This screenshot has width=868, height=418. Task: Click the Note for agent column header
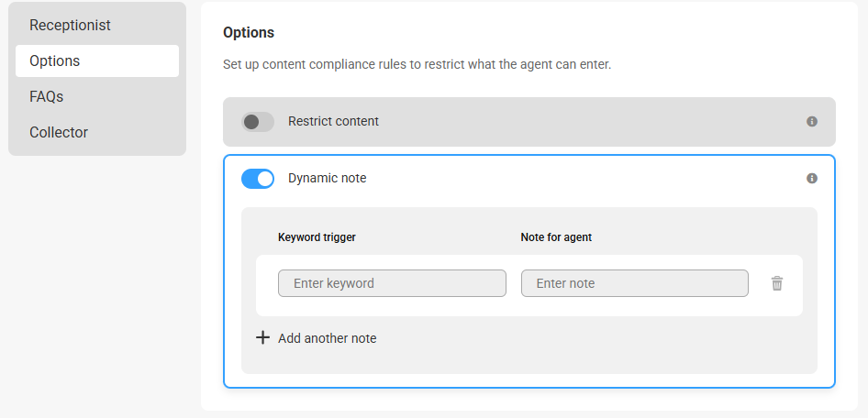coord(556,237)
